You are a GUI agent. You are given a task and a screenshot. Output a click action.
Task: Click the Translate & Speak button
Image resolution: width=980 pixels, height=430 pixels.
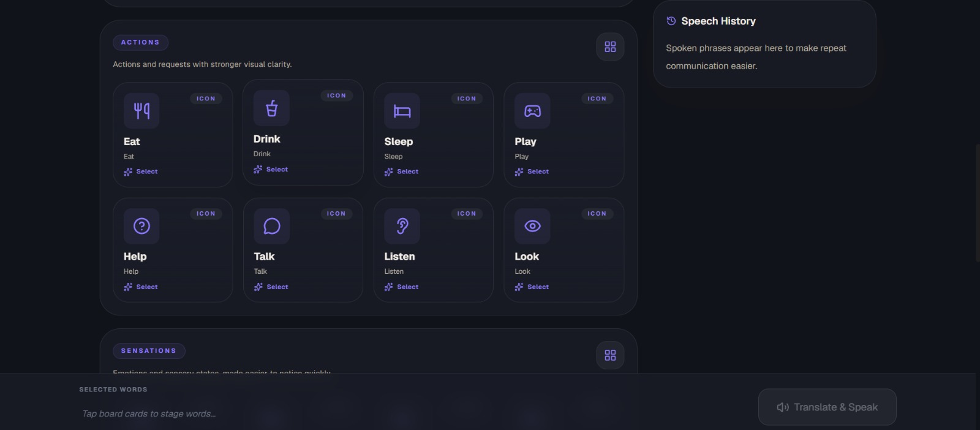tap(827, 407)
